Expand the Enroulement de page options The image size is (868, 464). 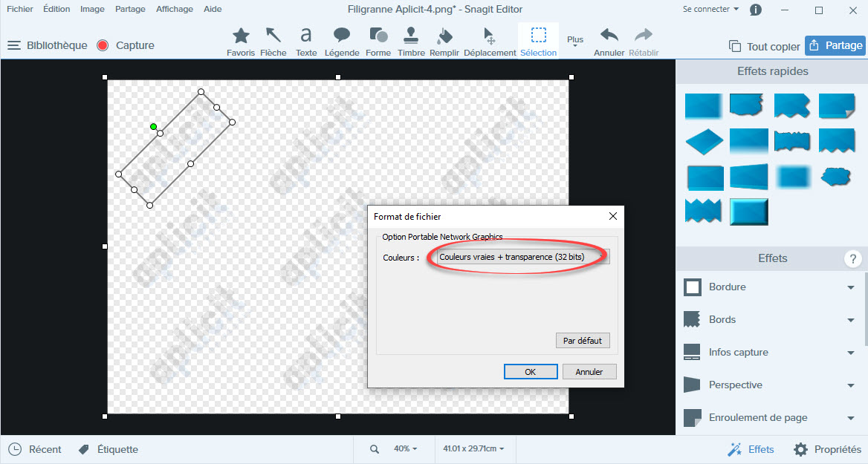pyautogui.click(x=851, y=417)
